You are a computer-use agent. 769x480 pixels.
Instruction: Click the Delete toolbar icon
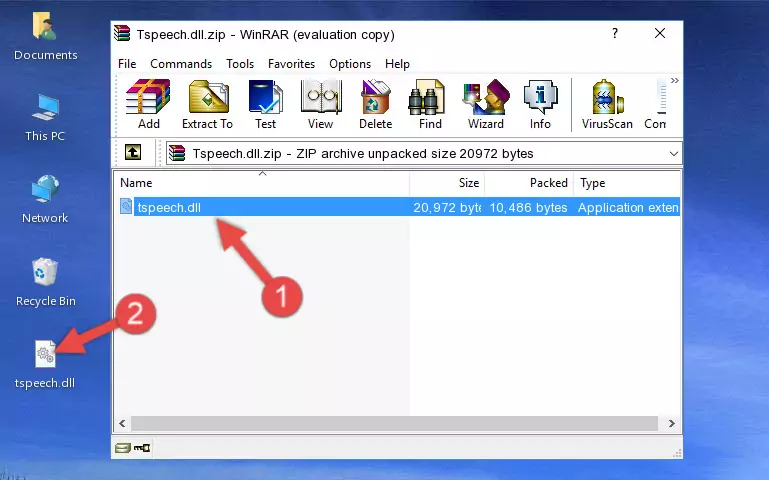tap(376, 104)
